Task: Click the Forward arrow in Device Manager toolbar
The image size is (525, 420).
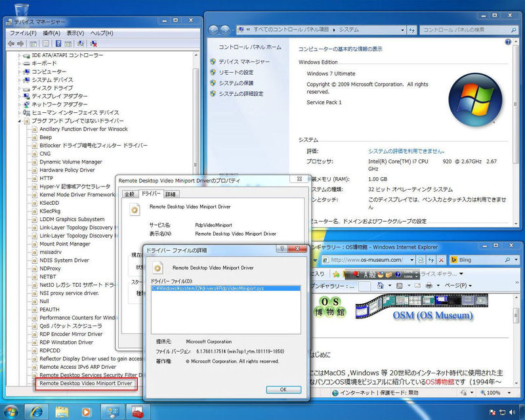Action: pos(20,43)
